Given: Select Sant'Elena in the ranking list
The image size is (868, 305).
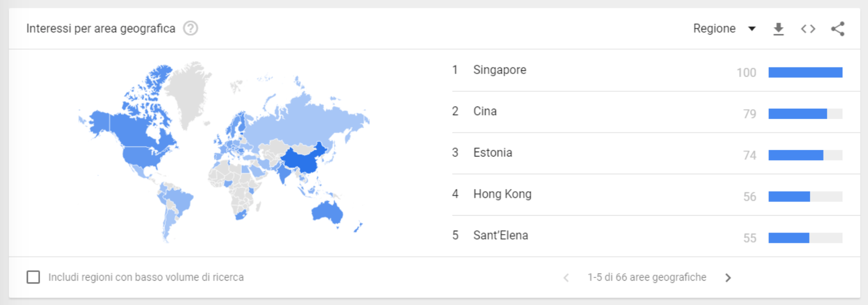Looking at the screenshot, I should coord(500,236).
